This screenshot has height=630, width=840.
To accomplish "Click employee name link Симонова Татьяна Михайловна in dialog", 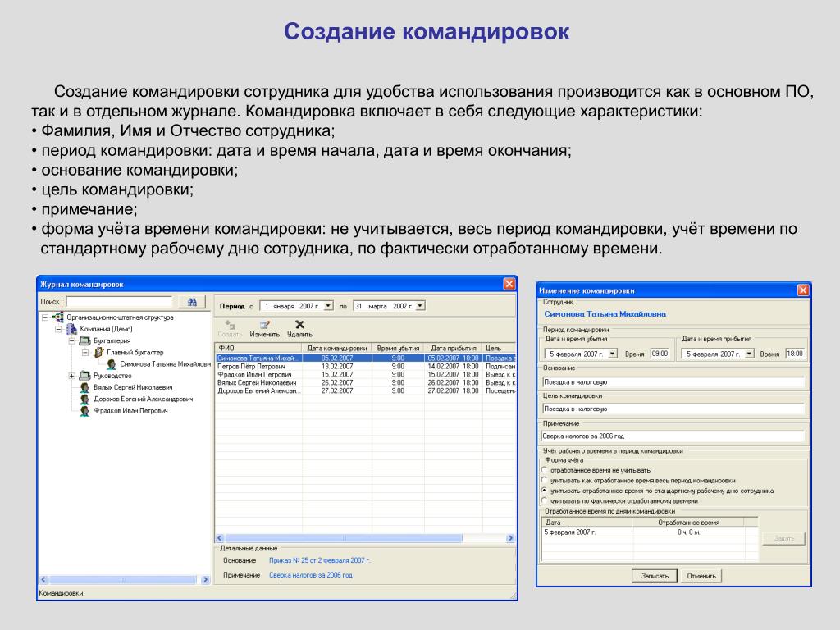I will pyautogui.click(x=605, y=314).
